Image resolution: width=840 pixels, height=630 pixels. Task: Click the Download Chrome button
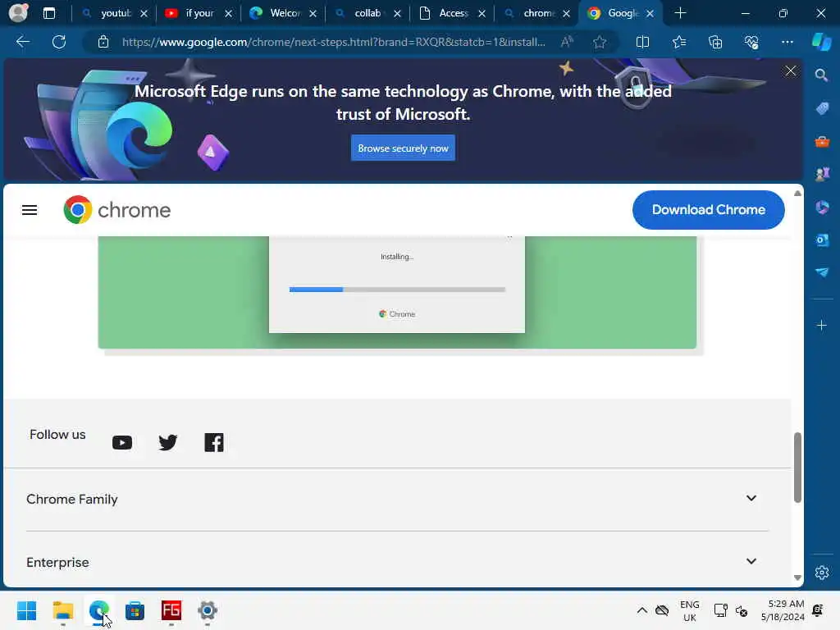(708, 210)
